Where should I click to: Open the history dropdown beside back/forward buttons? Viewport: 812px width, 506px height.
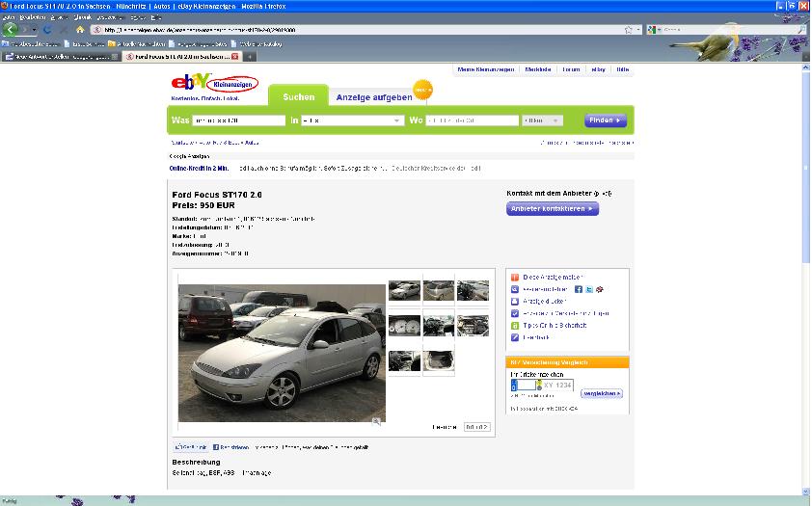[x=34, y=30]
